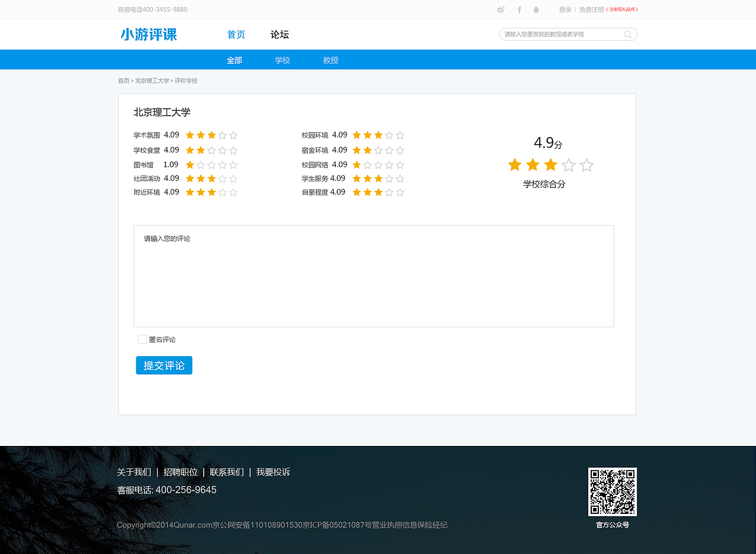Click the Weibo share icon
Screen dimensions: 756x554
point(501,9)
